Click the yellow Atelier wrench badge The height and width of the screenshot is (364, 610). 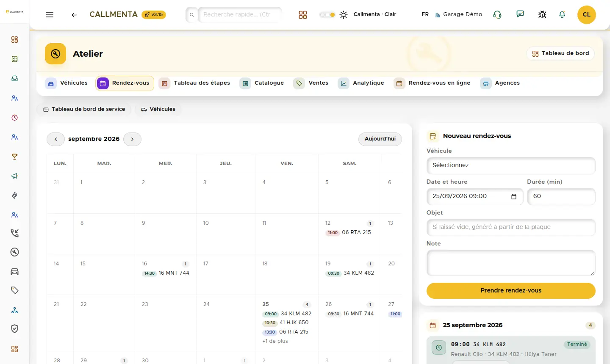(x=55, y=54)
